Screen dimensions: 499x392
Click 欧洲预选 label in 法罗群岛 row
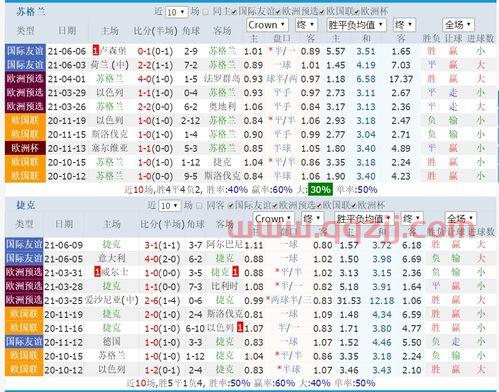coord(25,79)
